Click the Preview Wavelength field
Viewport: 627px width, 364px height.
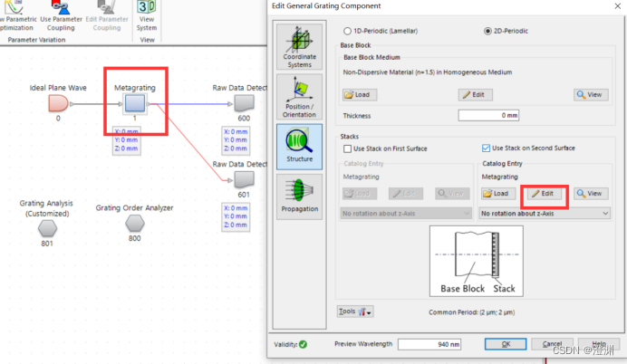429,344
